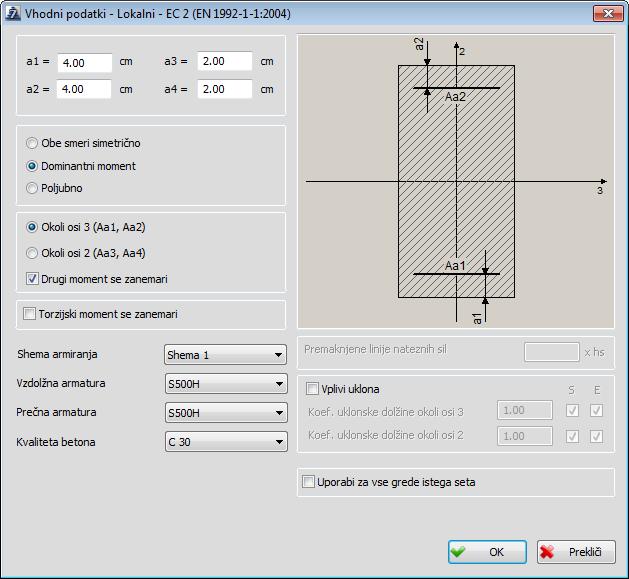Check Uporabi za vse grede istega seta

pyautogui.click(x=308, y=481)
